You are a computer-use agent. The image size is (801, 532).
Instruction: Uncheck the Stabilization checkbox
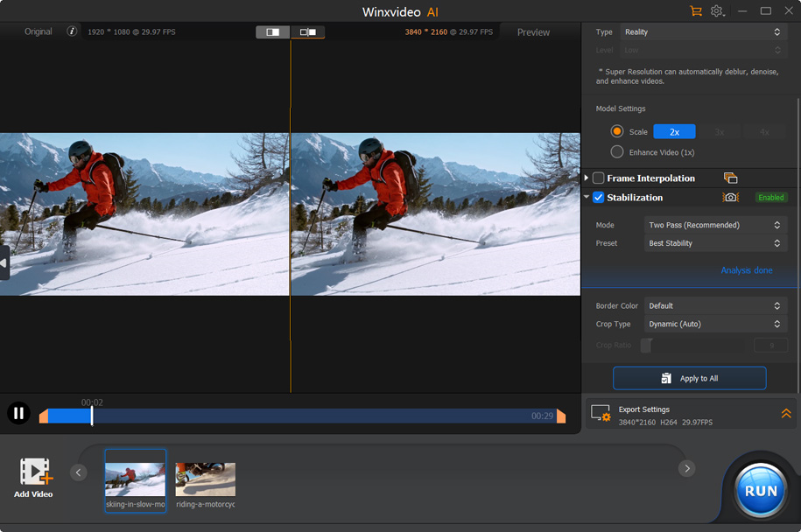click(599, 198)
